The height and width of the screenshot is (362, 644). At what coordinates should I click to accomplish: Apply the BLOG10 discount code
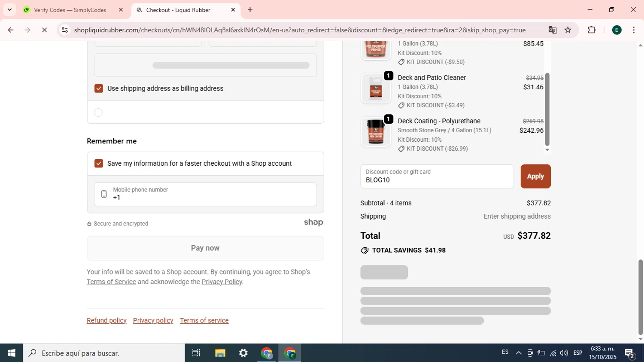pyautogui.click(x=535, y=176)
